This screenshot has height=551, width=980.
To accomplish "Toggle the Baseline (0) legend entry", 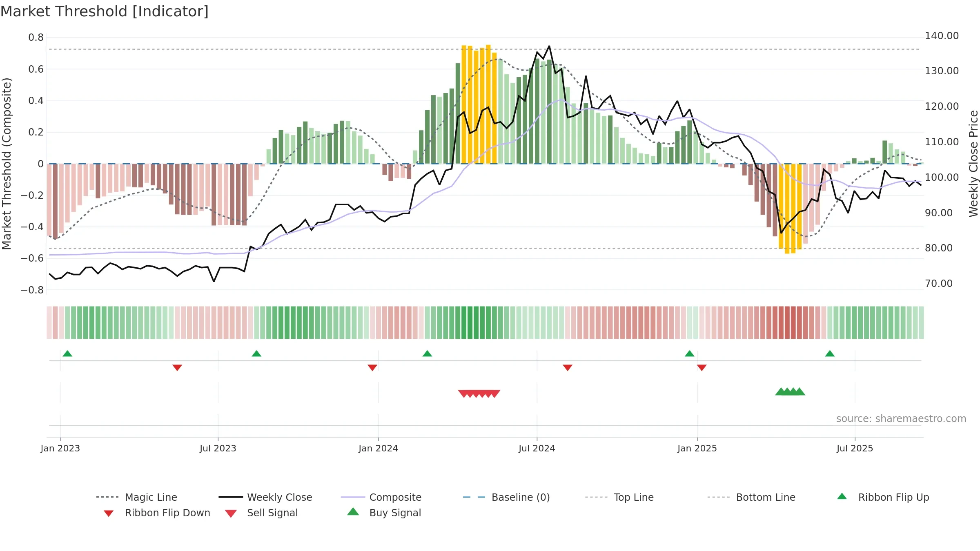I will pyautogui.click(x=506, y=497).
